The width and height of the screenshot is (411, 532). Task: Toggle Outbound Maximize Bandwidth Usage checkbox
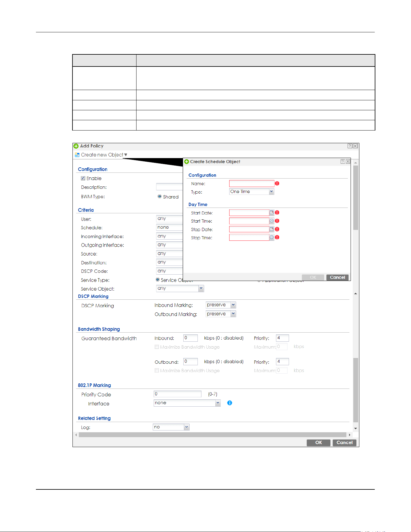[157, 370]
